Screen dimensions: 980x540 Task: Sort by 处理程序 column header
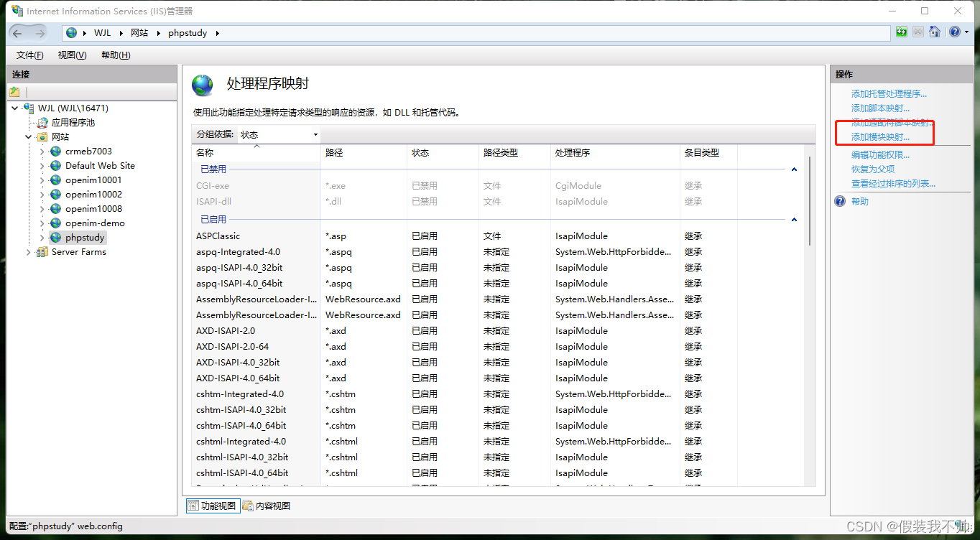tap(616, 152)
